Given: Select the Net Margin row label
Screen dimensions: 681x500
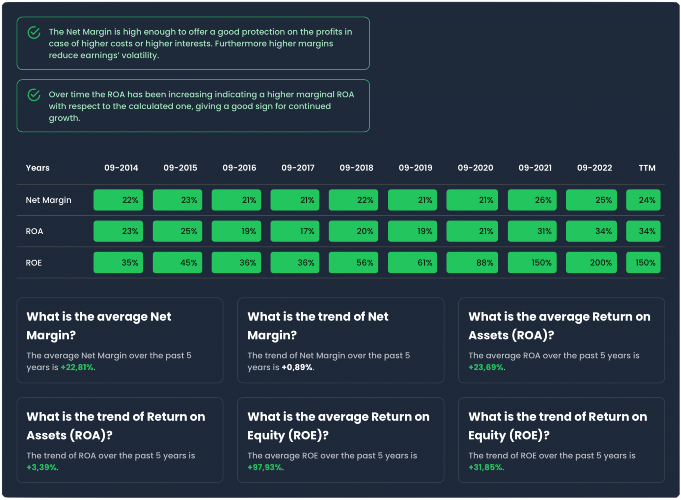Looking at the screenshot, I should (48, 200).
